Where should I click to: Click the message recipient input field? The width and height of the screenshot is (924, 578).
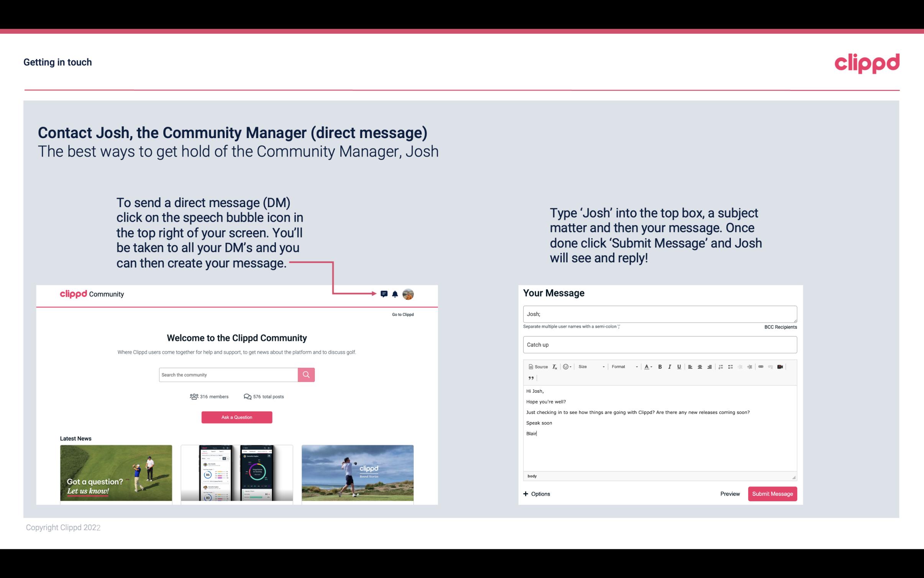(x=660, y=314)
